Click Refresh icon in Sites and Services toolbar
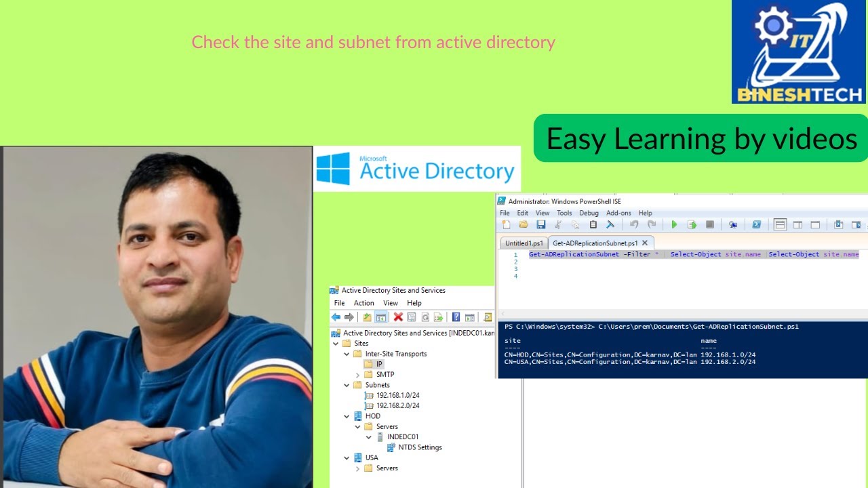This screenshot has height=488, width=868. pyautogui.click(x=425, y=317)
